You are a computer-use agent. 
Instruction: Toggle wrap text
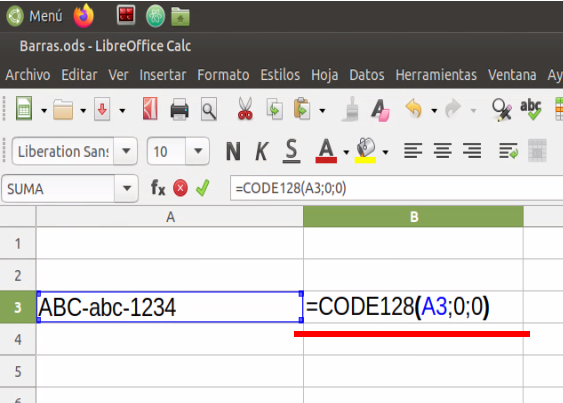[x=508, y=151]
